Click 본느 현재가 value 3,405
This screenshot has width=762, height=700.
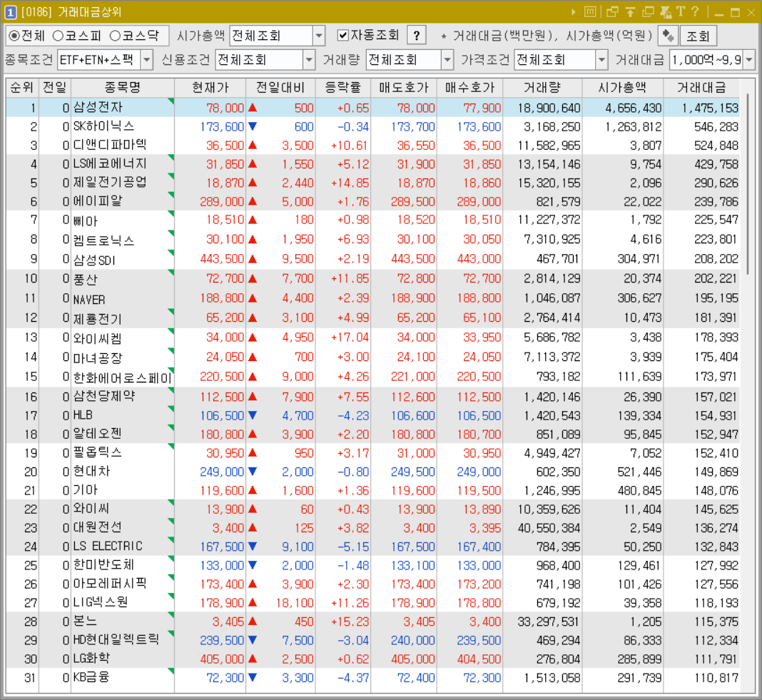coord(228,622)
